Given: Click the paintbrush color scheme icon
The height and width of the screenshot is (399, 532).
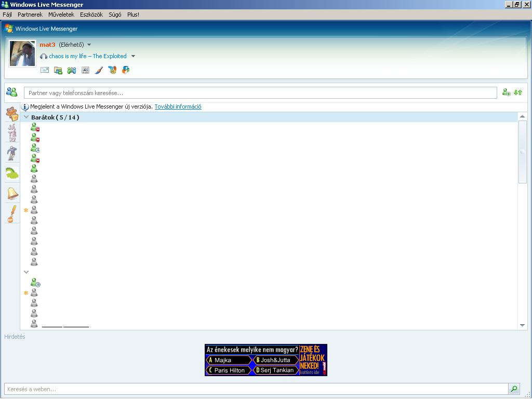Looking at the screenshot, I should coord(99,70).
